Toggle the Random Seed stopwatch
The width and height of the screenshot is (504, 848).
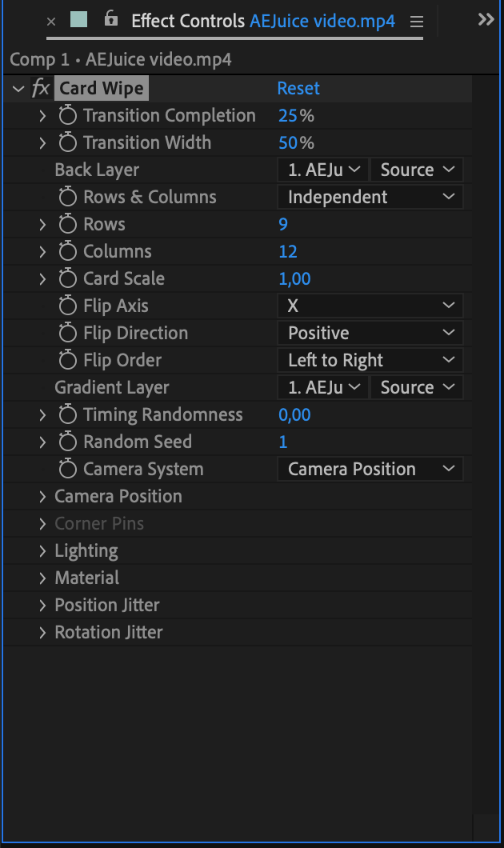(x=68, y=442)
